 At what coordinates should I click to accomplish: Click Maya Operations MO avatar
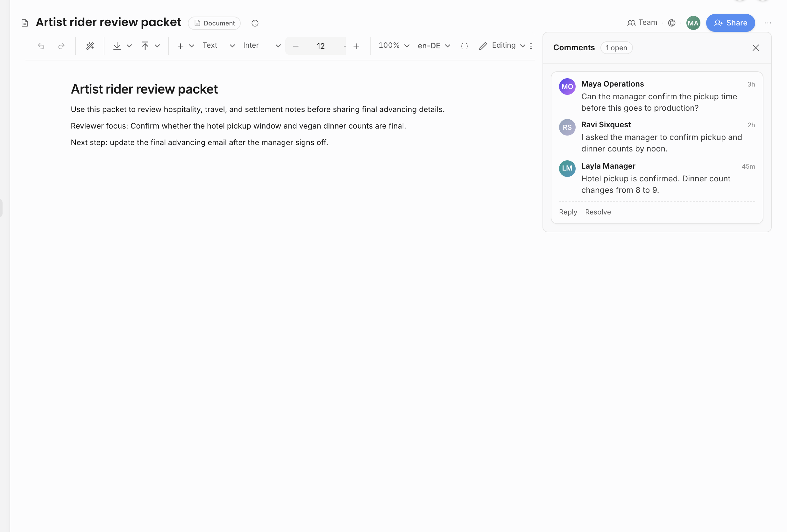[567, 87]
